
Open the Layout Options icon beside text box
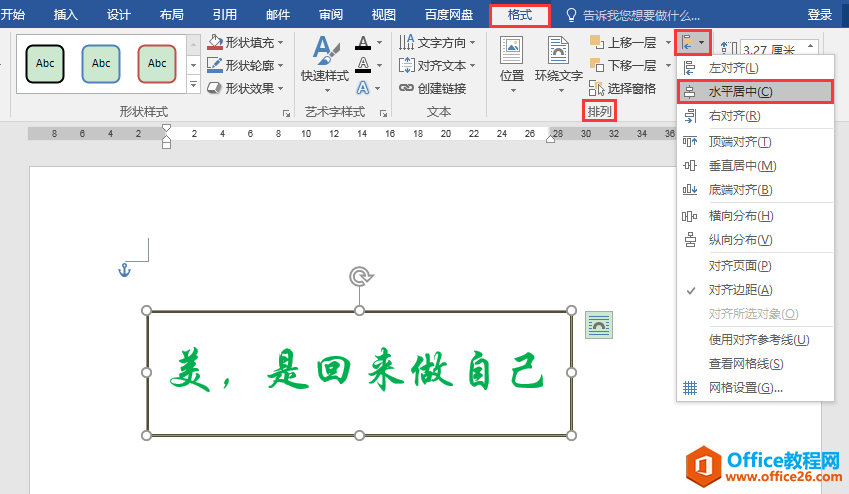point(599,325)
